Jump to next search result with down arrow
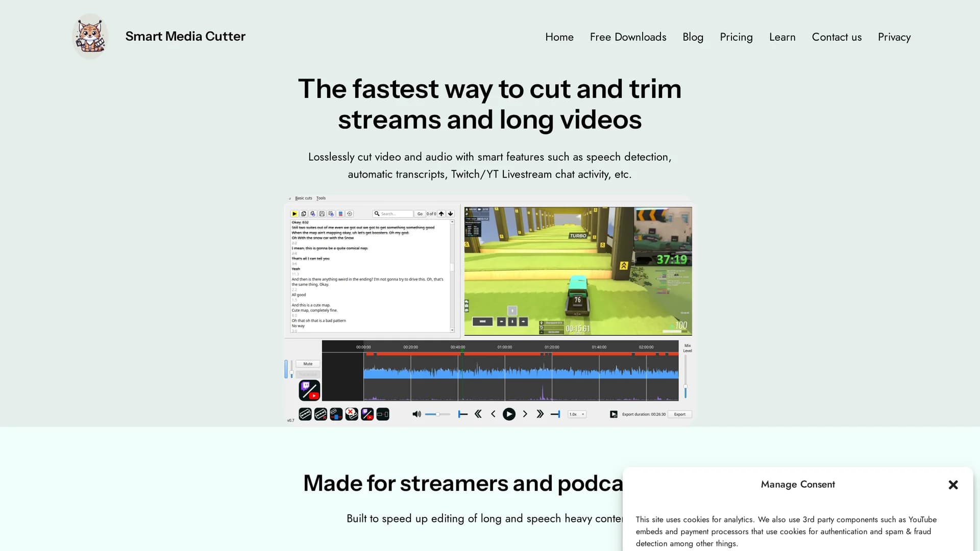Screen dimensions: 980x551 [x=450, y=214]
